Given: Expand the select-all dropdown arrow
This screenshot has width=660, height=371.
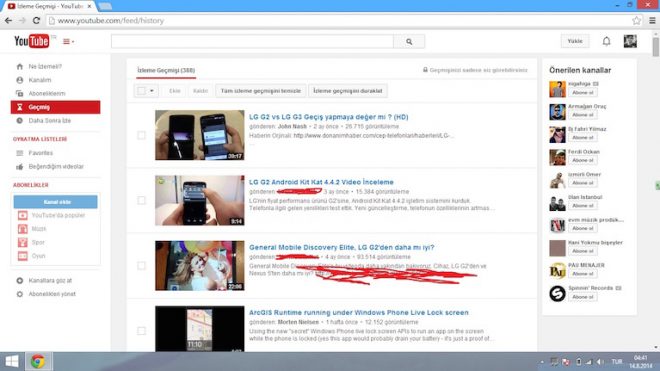Looking at the screenshot, I should coord(152,91).
